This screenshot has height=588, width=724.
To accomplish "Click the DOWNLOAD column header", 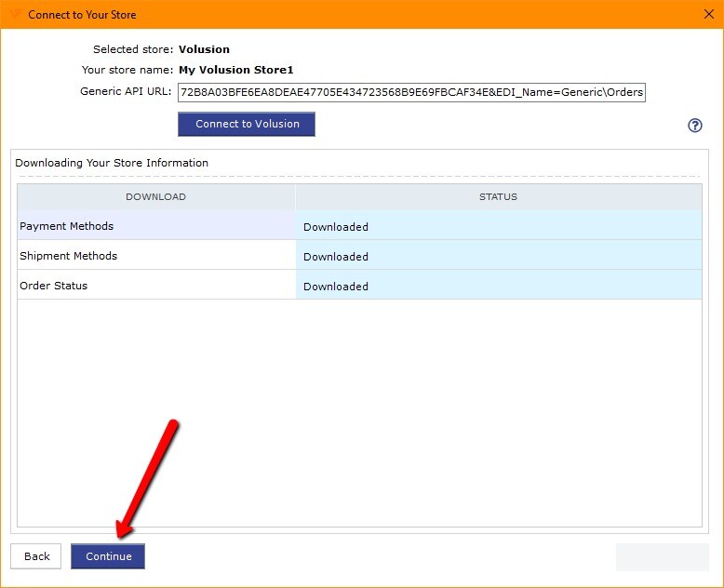I will [x=156, y=196].
